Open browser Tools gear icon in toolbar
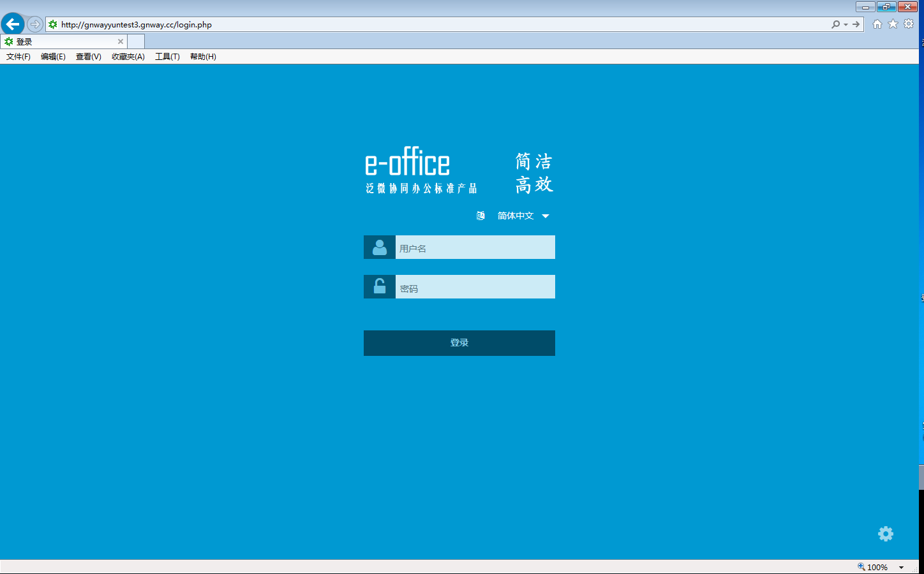Viewport: 924px width, 574px height. pos(909,24)
